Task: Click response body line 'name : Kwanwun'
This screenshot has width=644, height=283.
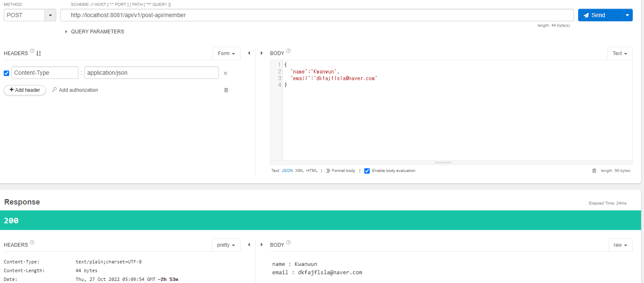Action: tap(295, 264)
